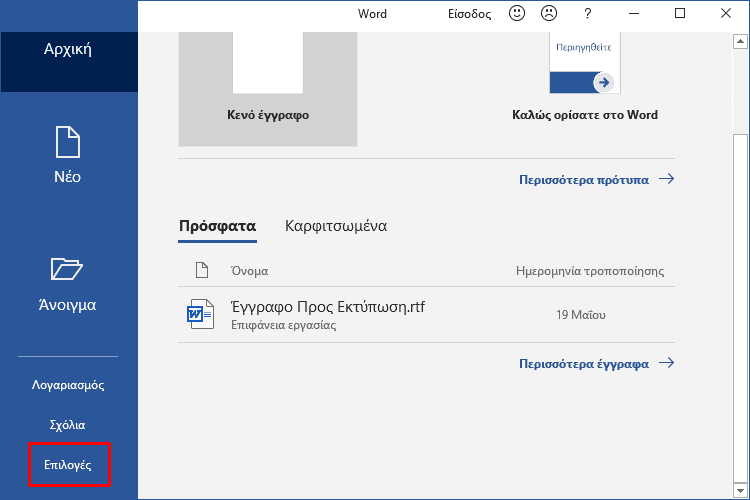Click the arrow next to Περισσότερα έγγραφα
The height and width of the screenshot is (500, 750).
click(666, 363)
